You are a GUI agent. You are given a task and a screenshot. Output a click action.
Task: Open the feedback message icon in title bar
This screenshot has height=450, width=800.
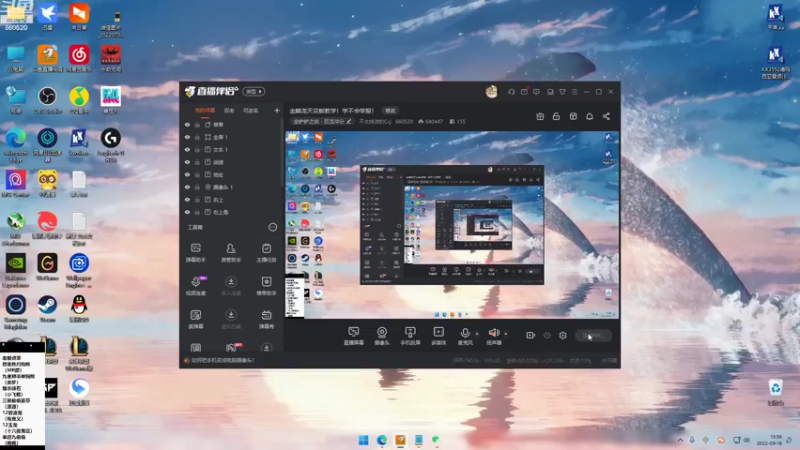(x=536, y=92)
